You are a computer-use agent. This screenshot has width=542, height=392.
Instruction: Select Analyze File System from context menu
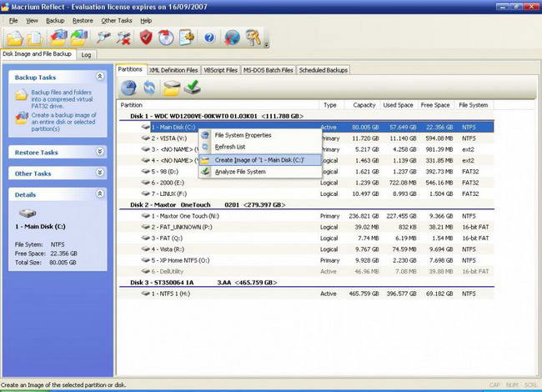point(240,172)
